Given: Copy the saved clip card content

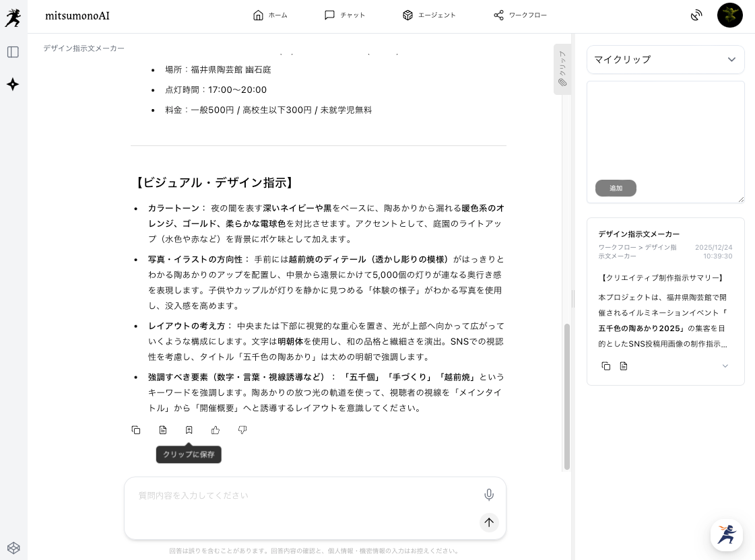Looking at the screenshot, I should 606,366.
